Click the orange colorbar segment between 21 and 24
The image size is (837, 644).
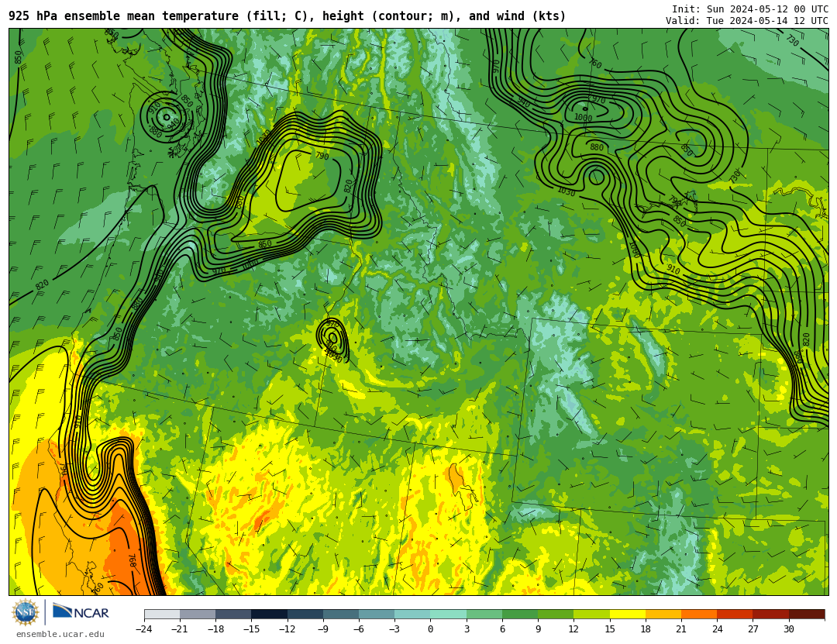coord(699,614)
